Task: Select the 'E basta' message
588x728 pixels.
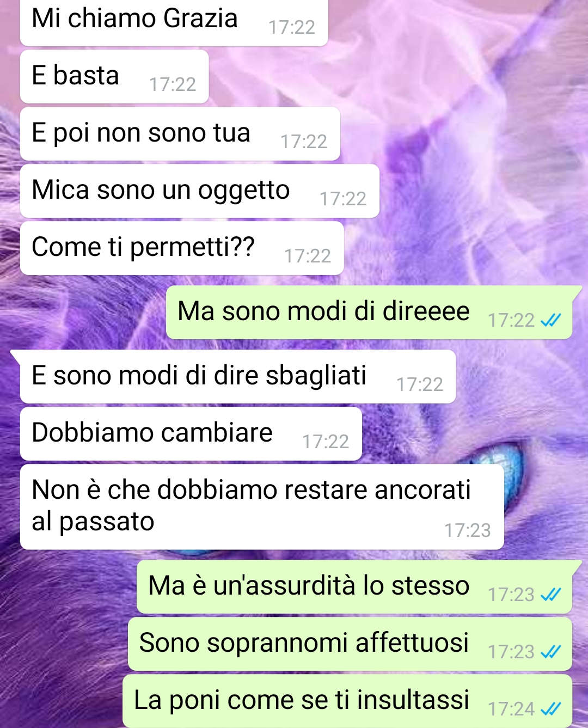Action: coord(114,77)
